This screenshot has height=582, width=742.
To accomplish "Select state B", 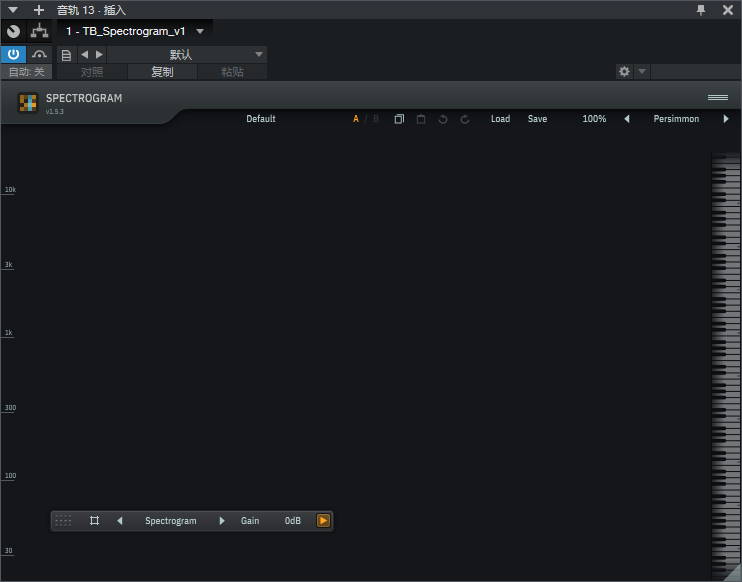I will coord(376,119).
